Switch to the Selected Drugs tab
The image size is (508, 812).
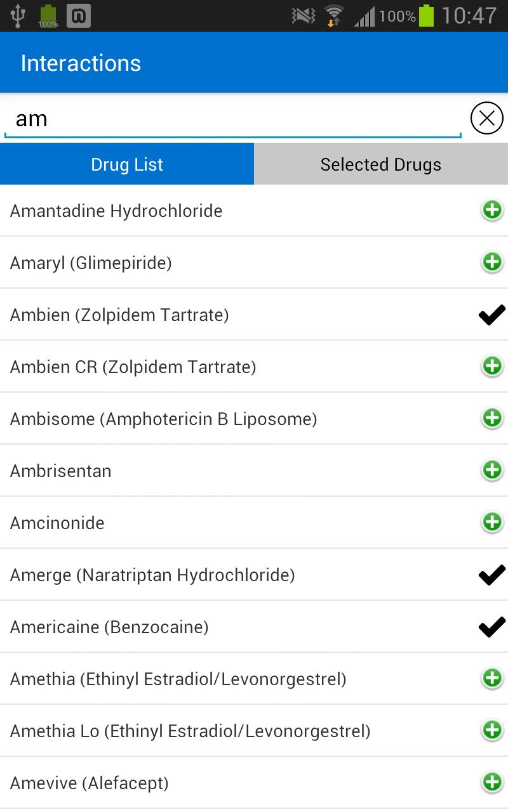point(381,164)
